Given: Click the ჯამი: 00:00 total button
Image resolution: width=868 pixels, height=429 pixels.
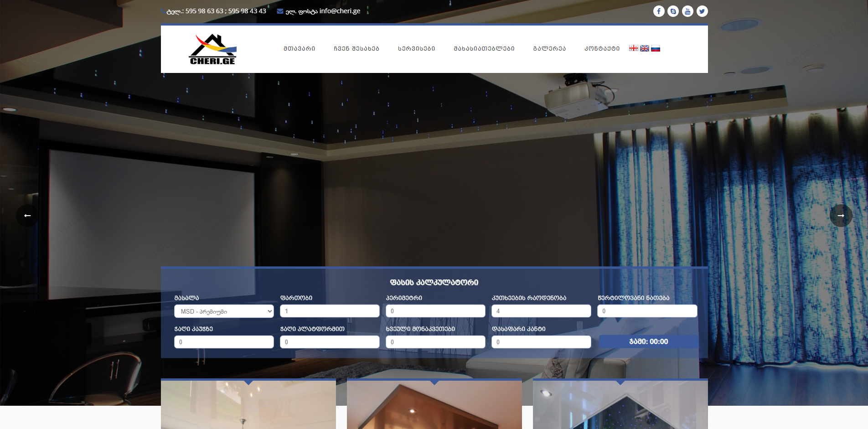Looking at the screenshot, I should tap(648, 341).
